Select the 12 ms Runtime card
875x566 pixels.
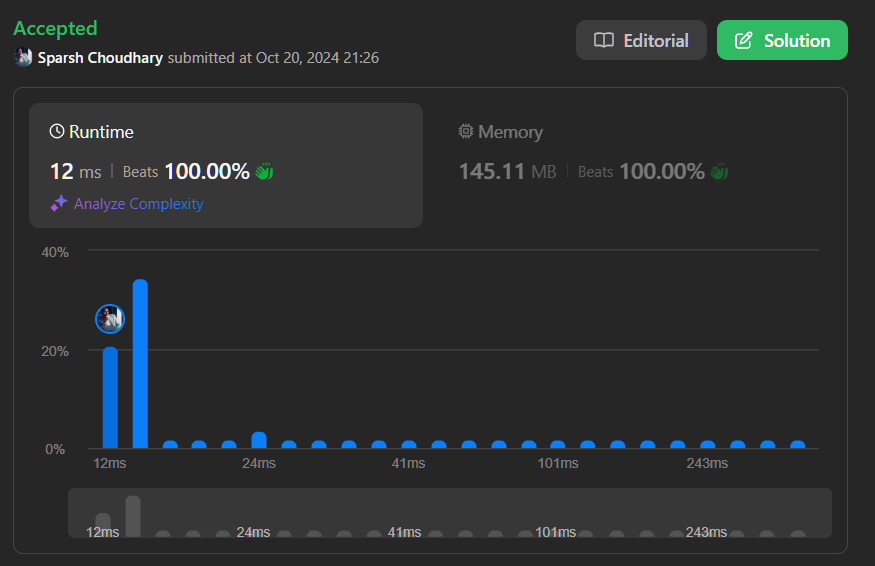click(225, 165)
